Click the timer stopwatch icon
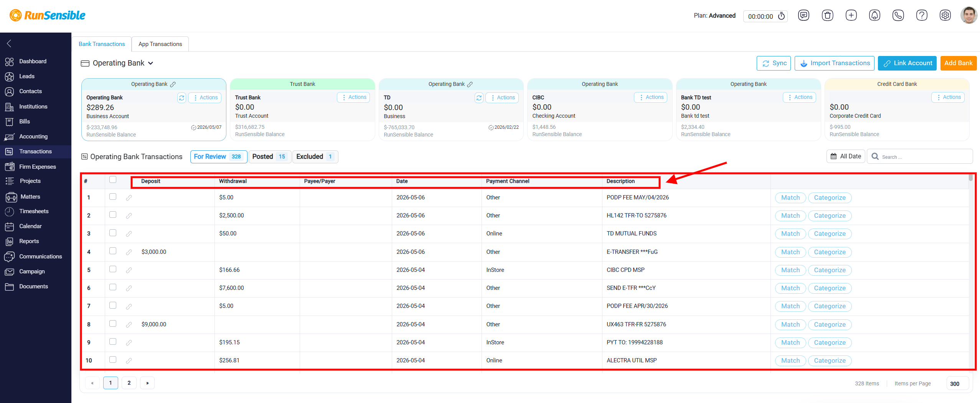Image resolution: width=980 pixels, height=403 pixels. pos(781,16)
